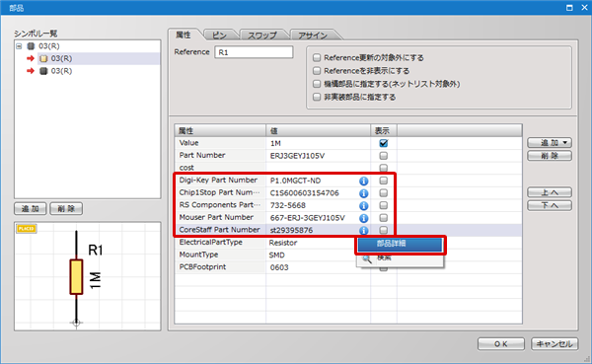The image size is (592, 364).
Task: Toggle Digi-Key Part Number display checkbox
Action: (383, 181)
